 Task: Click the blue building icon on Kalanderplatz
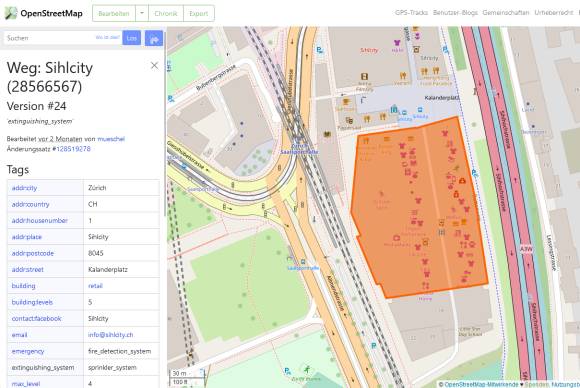point(394,109)
